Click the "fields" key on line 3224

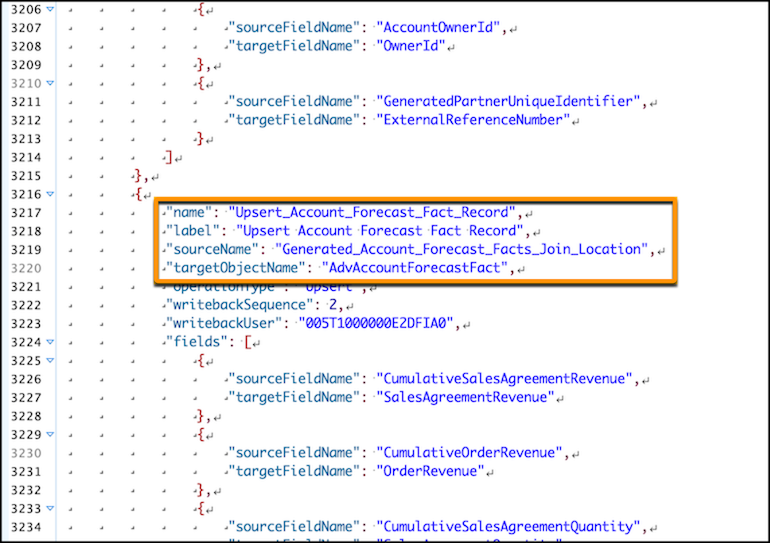coord(196,342)
